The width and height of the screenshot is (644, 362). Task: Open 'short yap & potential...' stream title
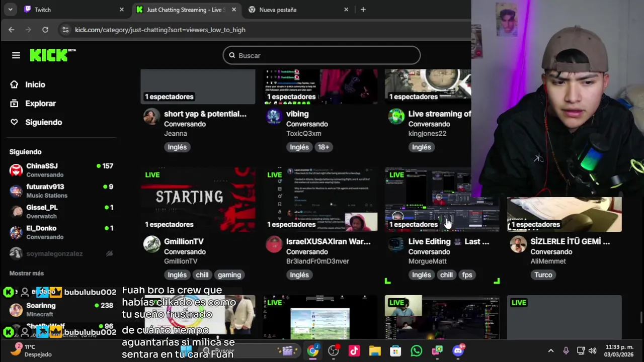205,114
